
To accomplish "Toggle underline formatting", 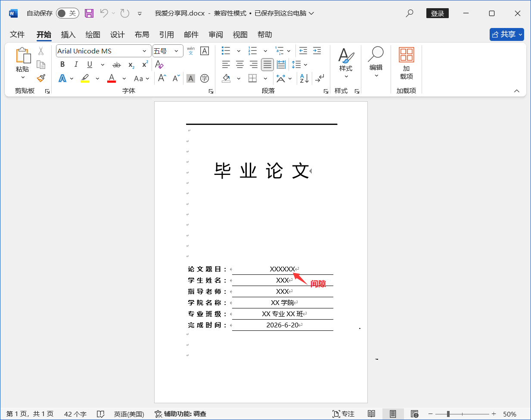I will pyautogui.click(x=90, y=65).
